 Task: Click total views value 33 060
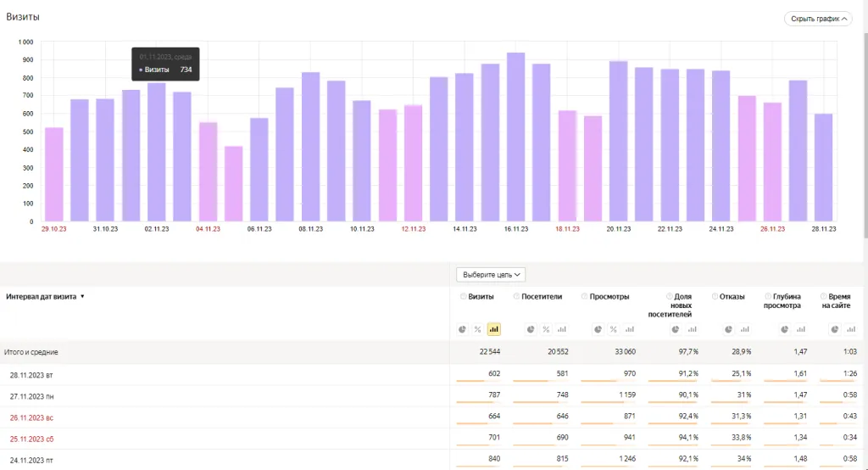pyautogui.click(x=625, y=351)
